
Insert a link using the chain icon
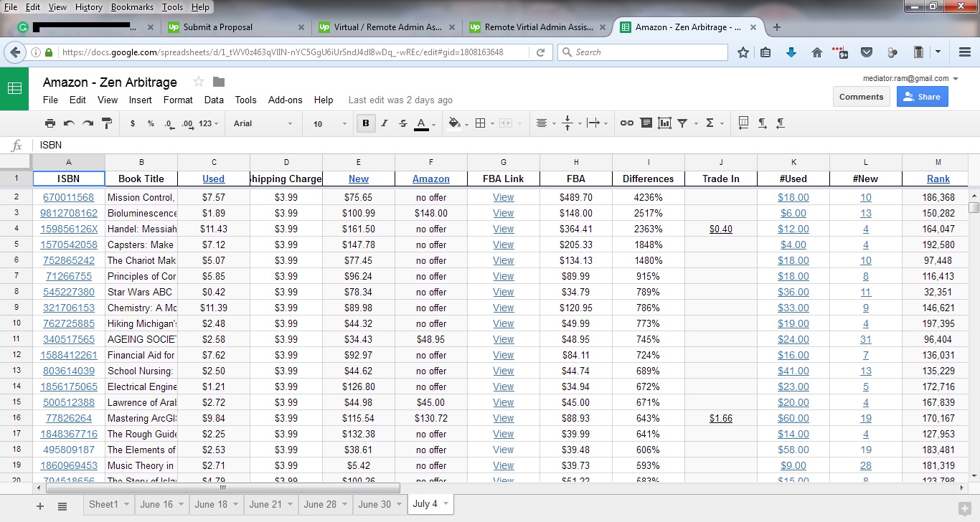(627, 123)
